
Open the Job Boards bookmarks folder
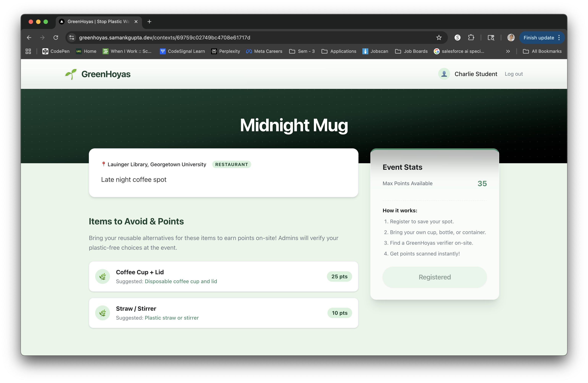(x=411, y=51)
